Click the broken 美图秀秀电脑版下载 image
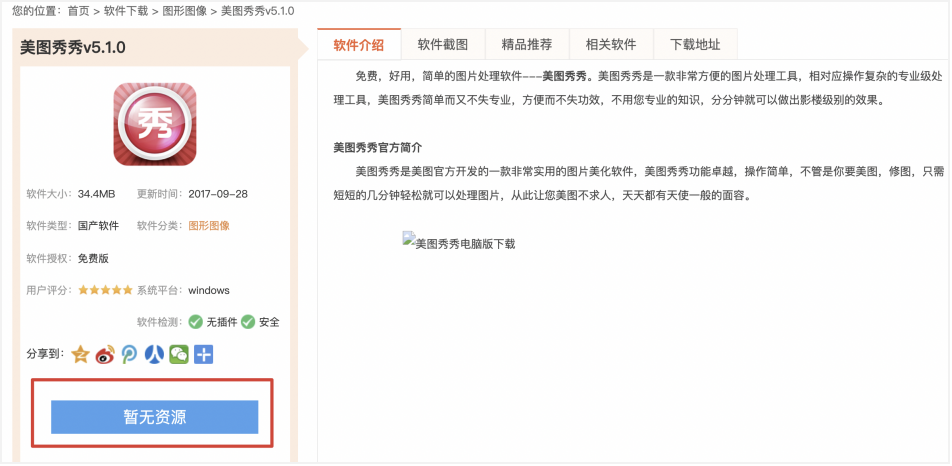 click(x=459, y=242)
